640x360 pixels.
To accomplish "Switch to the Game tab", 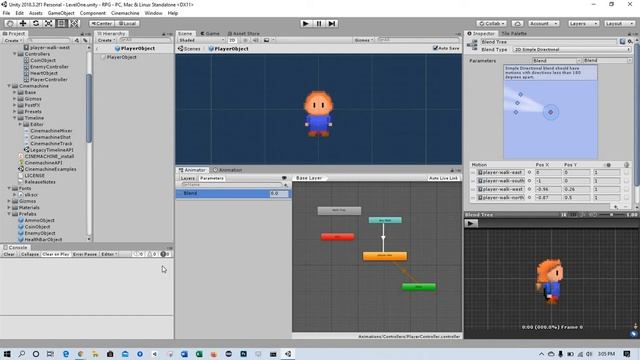I will coord(210,33).
